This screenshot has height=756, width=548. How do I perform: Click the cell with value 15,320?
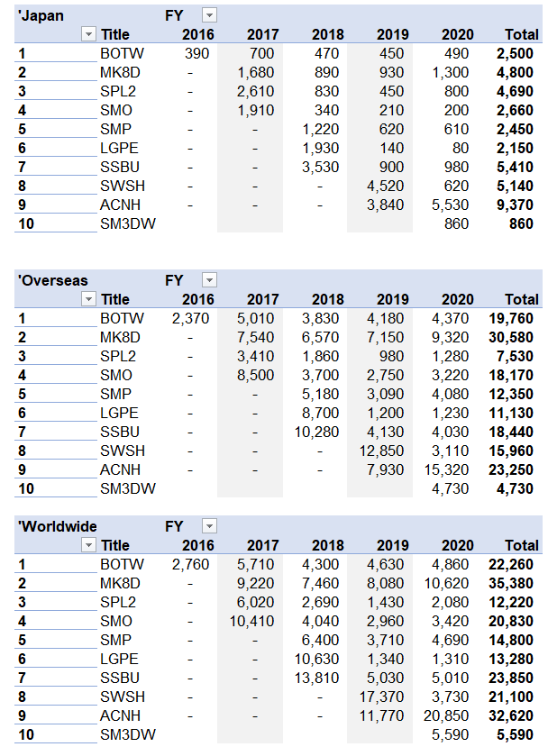click(446, 469)
